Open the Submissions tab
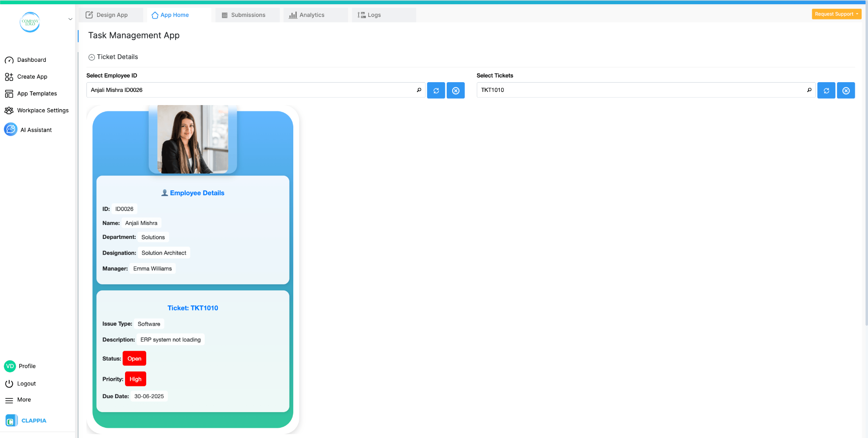Image resolution: width=868 pixels, height=438 pixels. click(x=248, y=15)
